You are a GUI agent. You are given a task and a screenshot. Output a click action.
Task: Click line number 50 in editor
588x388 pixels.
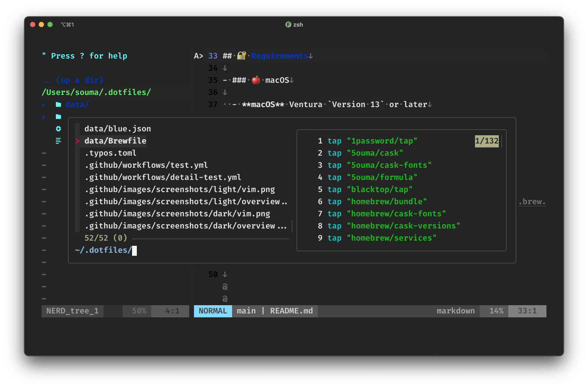pyautogui.click(x=213, y=274)
